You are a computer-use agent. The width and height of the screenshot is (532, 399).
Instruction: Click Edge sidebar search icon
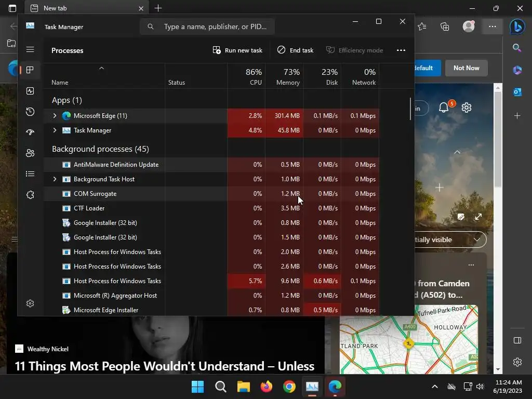(x=517, y=48)
